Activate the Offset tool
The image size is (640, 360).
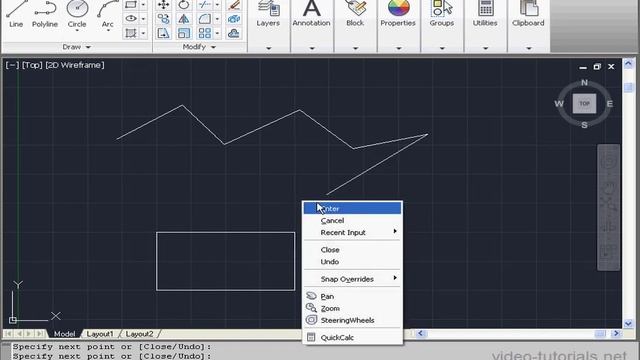click(234, 33)
